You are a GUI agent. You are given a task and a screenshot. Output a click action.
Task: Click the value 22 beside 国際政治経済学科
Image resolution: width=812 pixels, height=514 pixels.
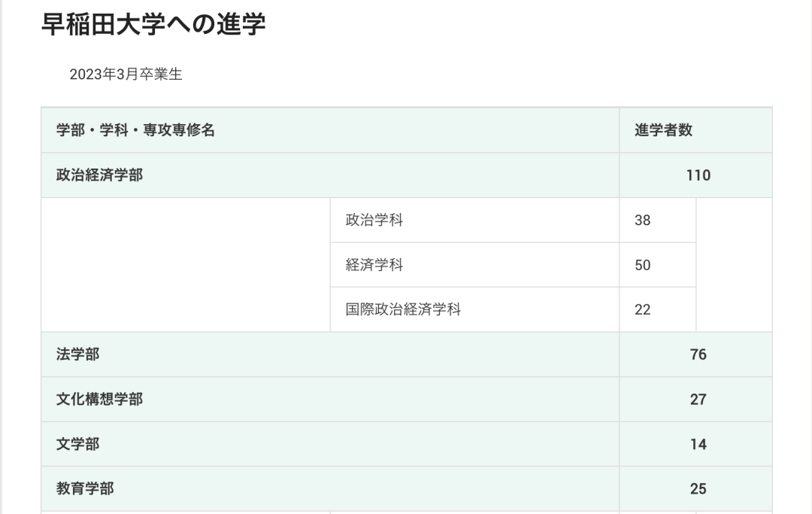[643, 309]
